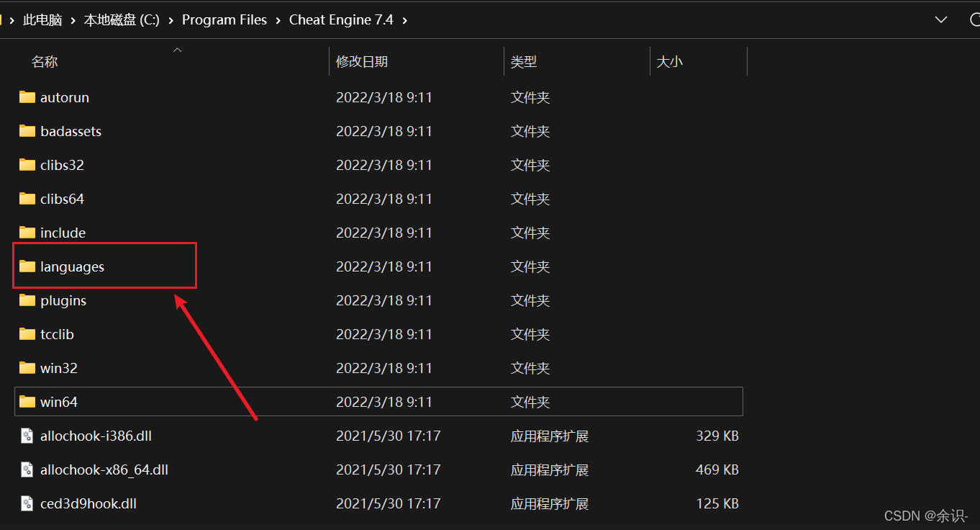Sort by 修改日期 column header
This screenshot has width=980, height=530.
click(x=362, y=62)
